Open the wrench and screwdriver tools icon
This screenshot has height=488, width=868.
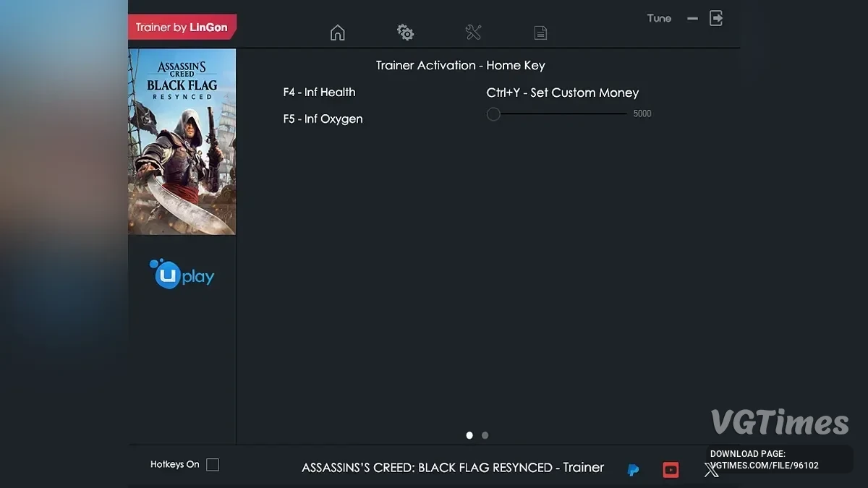tap(473, 33)
